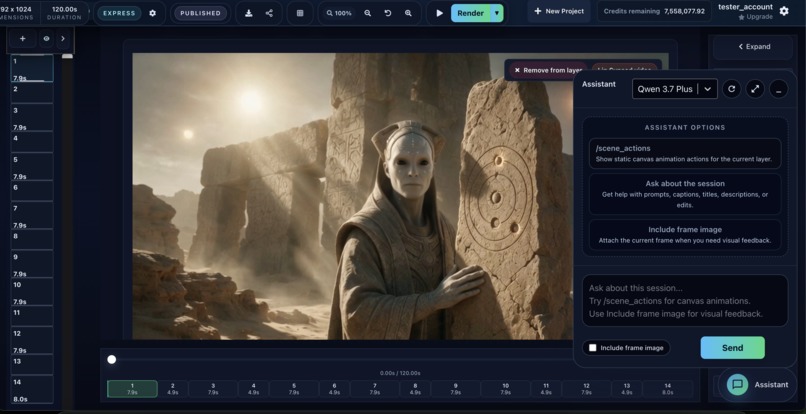Screen dimensions: 806x414
Task: Select layer 3 in the left list
Action: pos(32,117)
